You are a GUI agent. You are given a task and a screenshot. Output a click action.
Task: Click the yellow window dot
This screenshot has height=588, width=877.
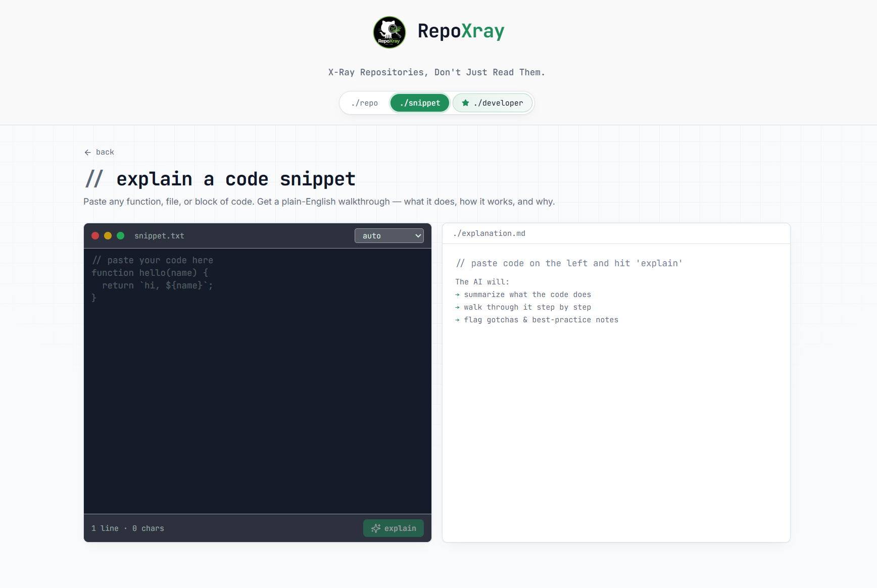[108, 236]
